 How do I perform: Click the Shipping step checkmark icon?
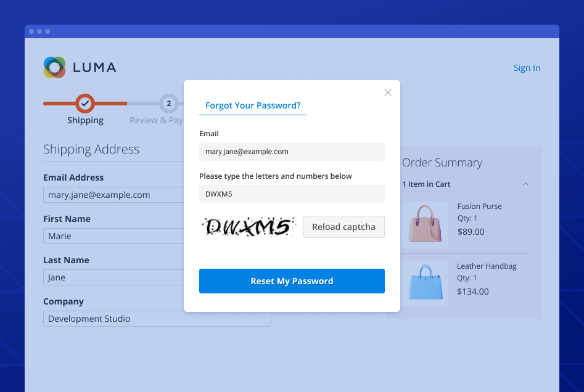(x=85, y=104)
